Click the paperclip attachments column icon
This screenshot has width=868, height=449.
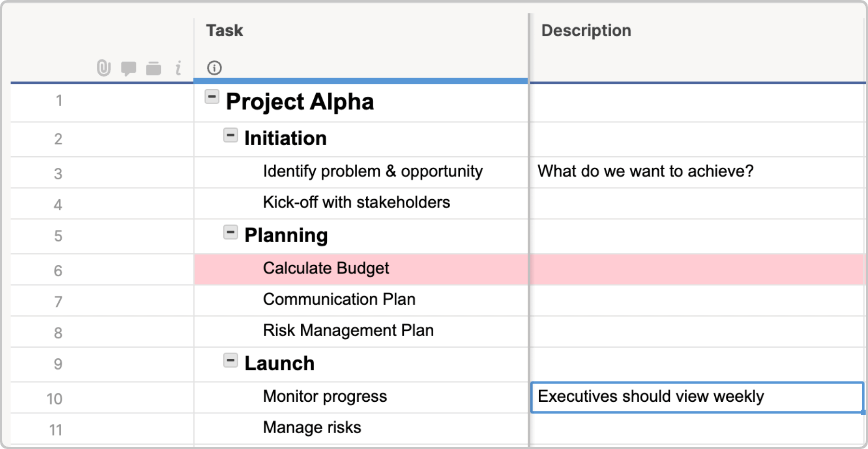coord(103,68)
